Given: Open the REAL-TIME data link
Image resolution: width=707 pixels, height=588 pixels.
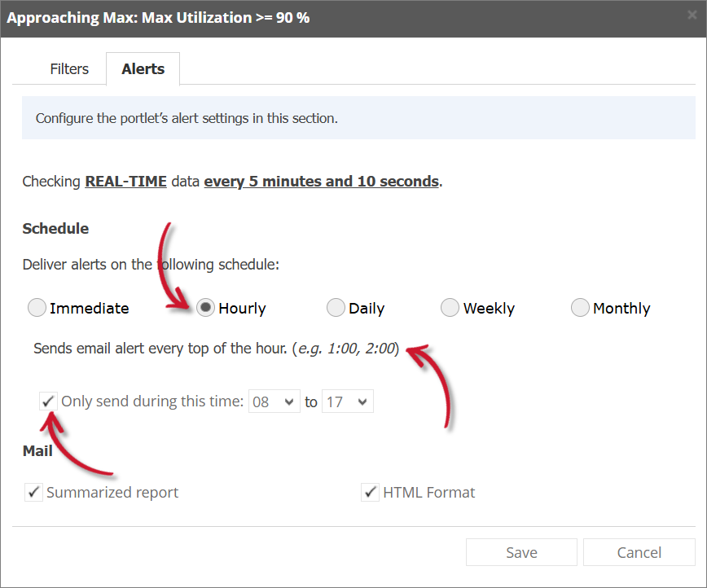Looking at the screenshot, I should [125, 181].
